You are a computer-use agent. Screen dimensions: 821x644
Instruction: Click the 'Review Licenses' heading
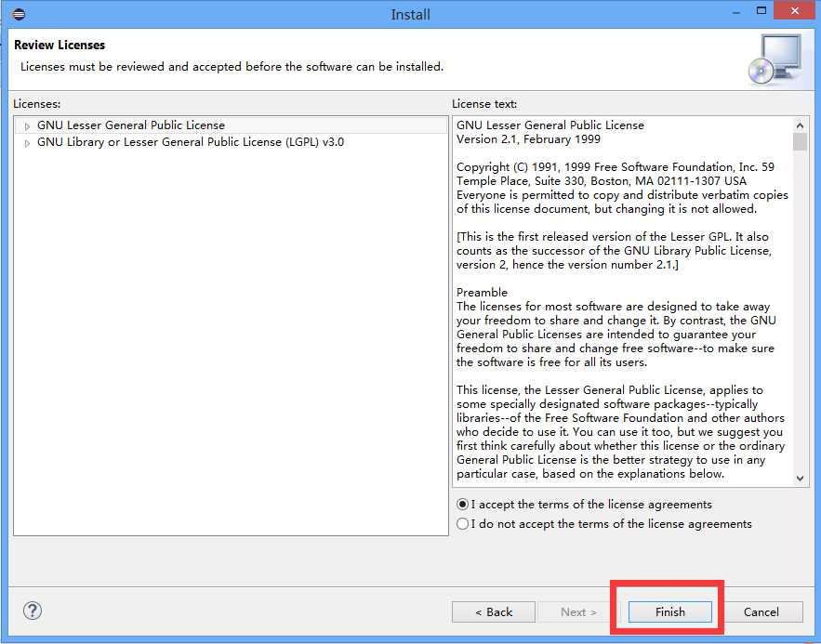click(x=60, y=45)
